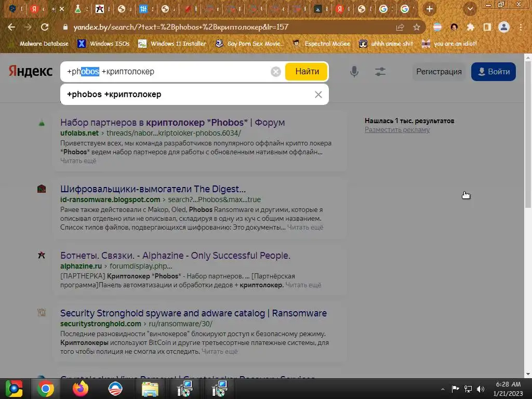Open the Chrome three-dot menu
Viewport: 532px width, 399px height.
coord(521,27)
